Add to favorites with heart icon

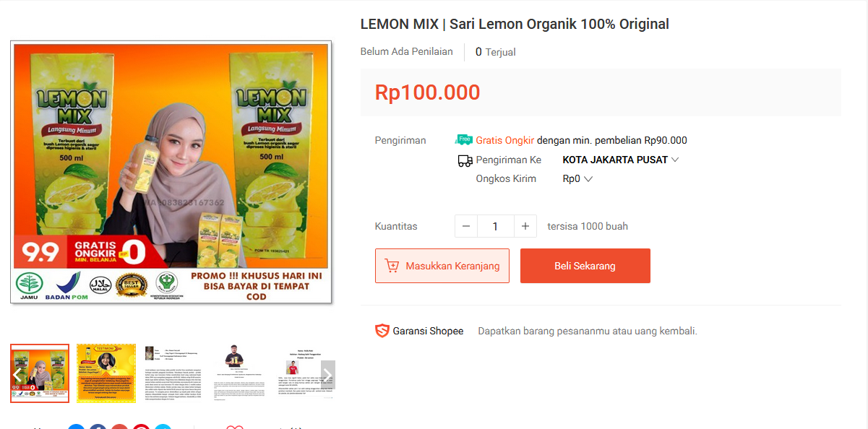[x=235, y=427]
